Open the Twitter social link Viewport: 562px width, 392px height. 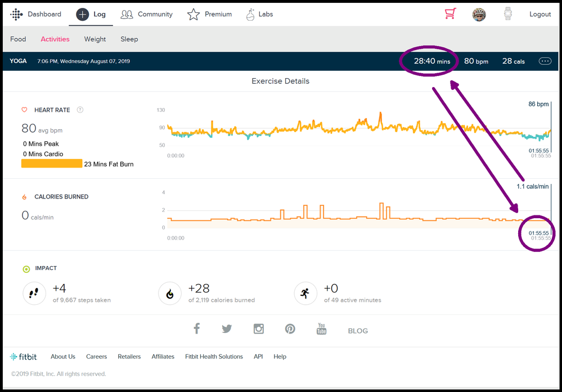coord(227,328)
